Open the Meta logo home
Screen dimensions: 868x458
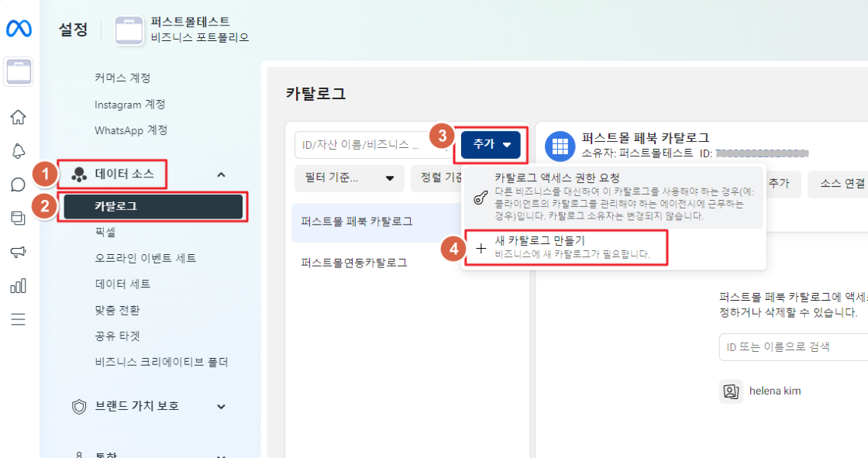19,28
